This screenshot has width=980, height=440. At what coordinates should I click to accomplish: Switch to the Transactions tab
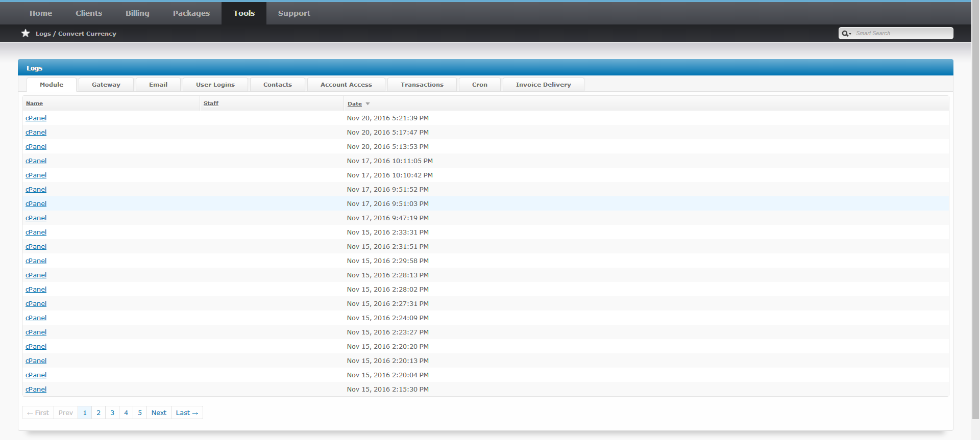[422, 85]
